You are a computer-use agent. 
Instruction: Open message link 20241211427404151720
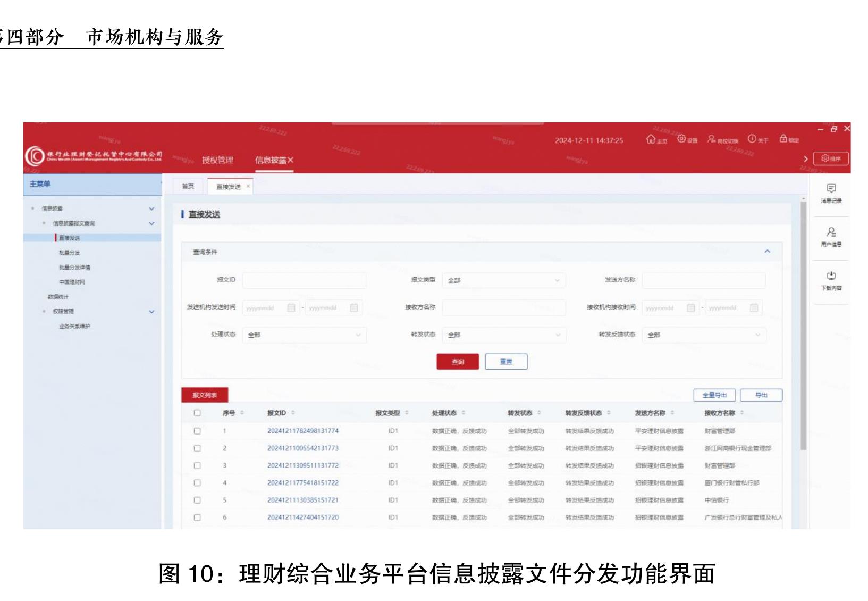tap(302, 517)
